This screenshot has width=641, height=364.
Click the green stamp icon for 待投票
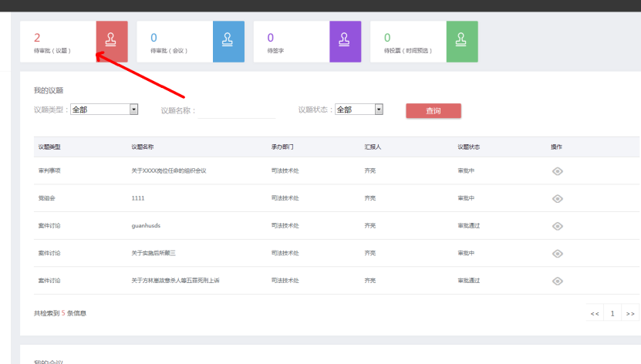tap(462, 41)
